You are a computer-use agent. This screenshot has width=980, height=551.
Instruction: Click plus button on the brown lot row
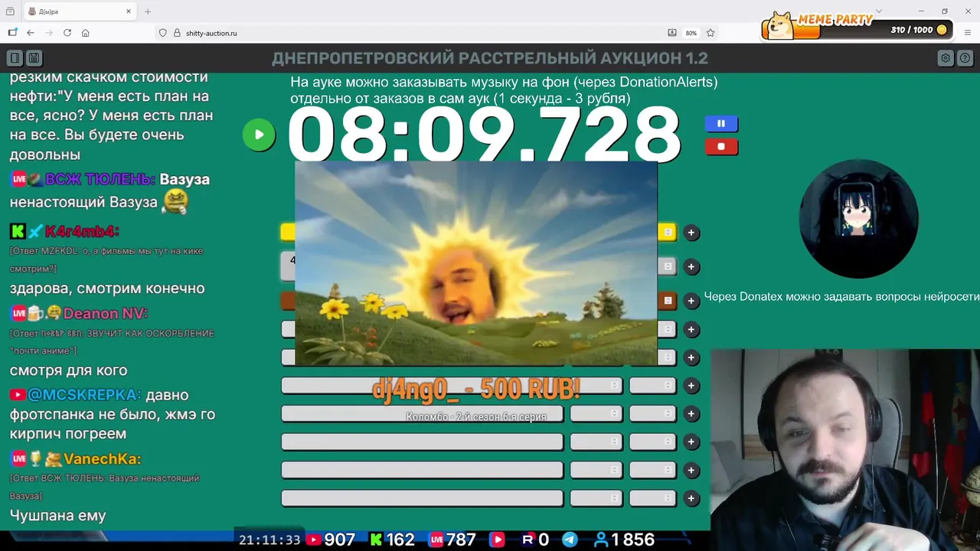[691, 301]
